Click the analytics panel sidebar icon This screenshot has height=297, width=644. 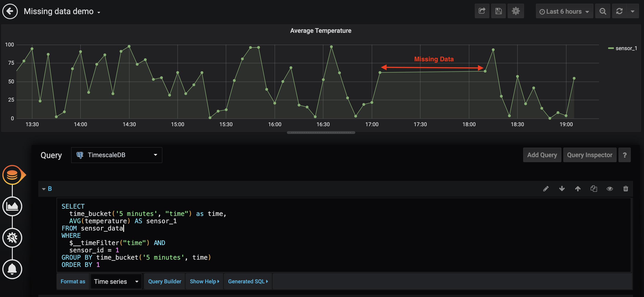12,206
